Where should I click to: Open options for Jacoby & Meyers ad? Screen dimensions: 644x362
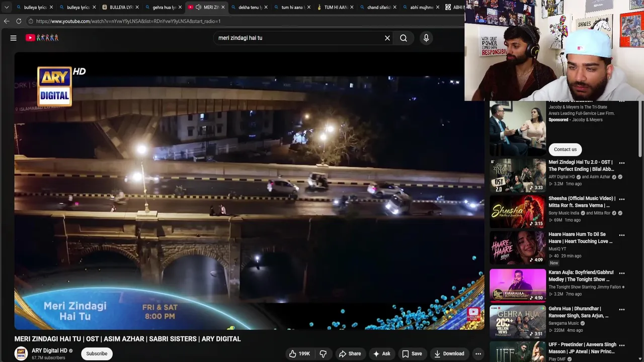pos(622,102)
